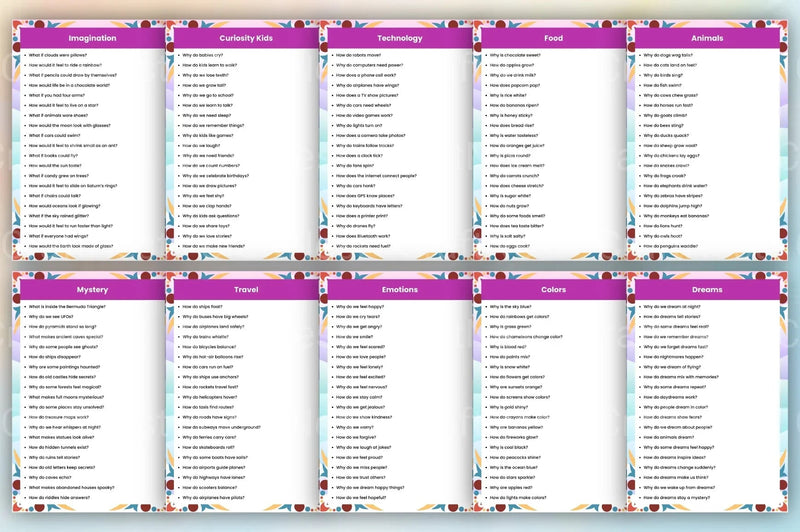Image resolution: width=800 pixels, height=532 pixels.
Task: Click 'What is inside the Bermuda Triangle?'
Action: [67, 307]
